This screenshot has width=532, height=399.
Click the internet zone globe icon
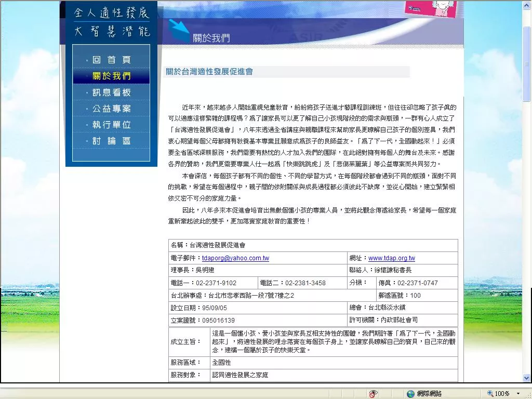point(410,394)
